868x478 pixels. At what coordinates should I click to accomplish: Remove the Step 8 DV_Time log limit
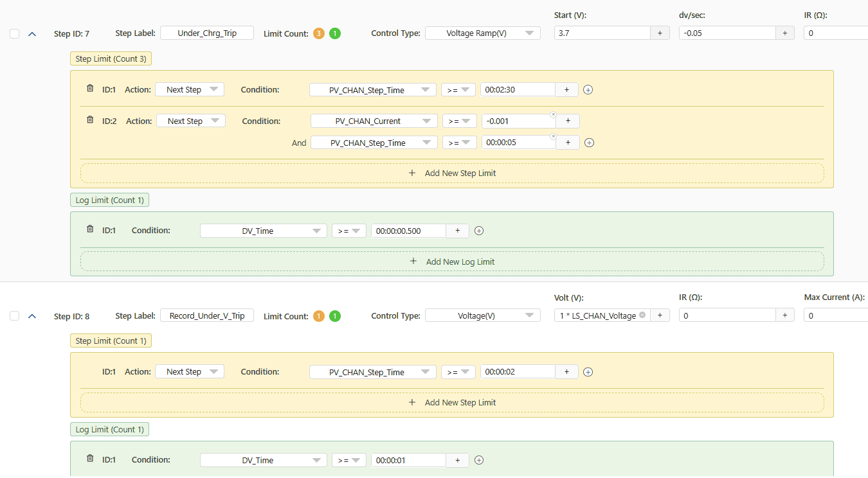click(x=90, y=459)
